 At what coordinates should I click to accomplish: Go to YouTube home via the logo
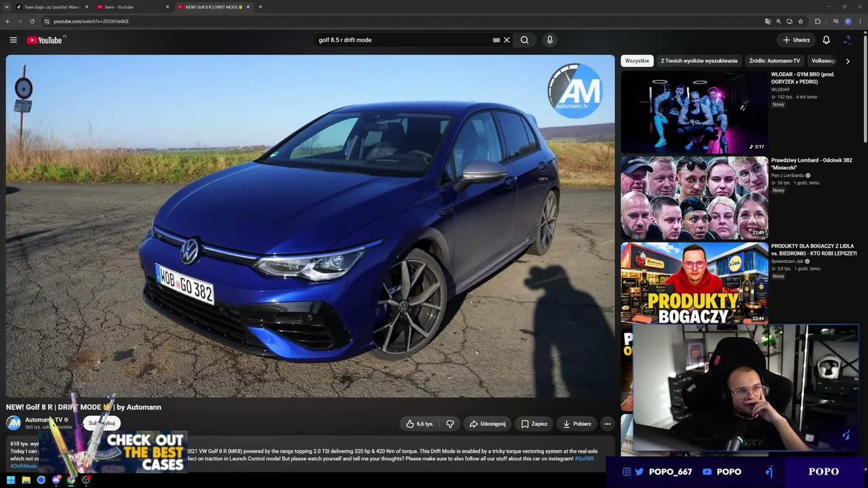[45, 40]
